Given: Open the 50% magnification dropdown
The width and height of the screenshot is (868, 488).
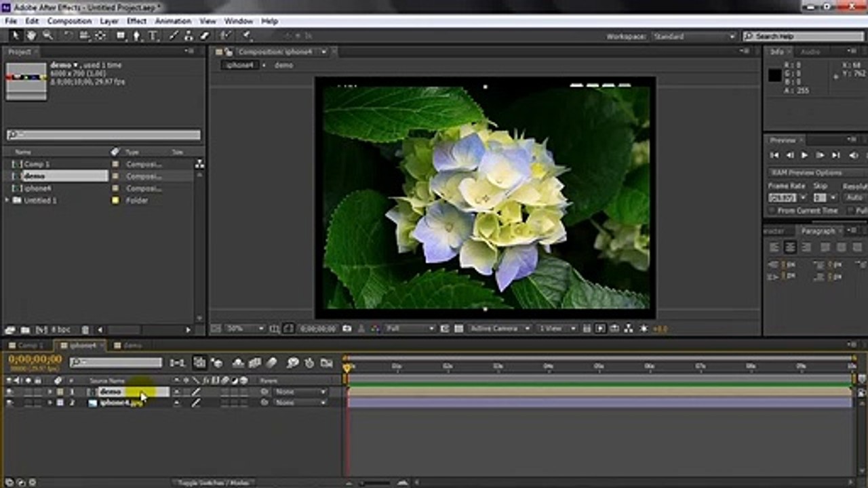Looking at the screenshot, I should pyautogui.click(x=244, y=329).
